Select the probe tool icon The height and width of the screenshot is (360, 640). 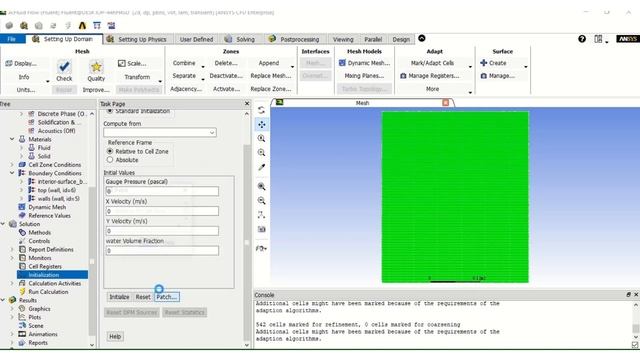[262, 167]
